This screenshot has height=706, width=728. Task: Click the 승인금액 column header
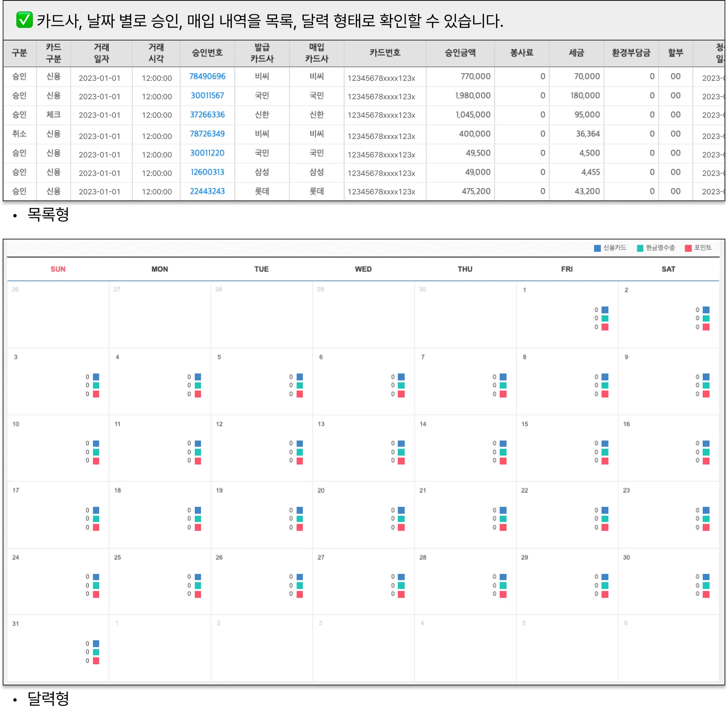point(460,53)
